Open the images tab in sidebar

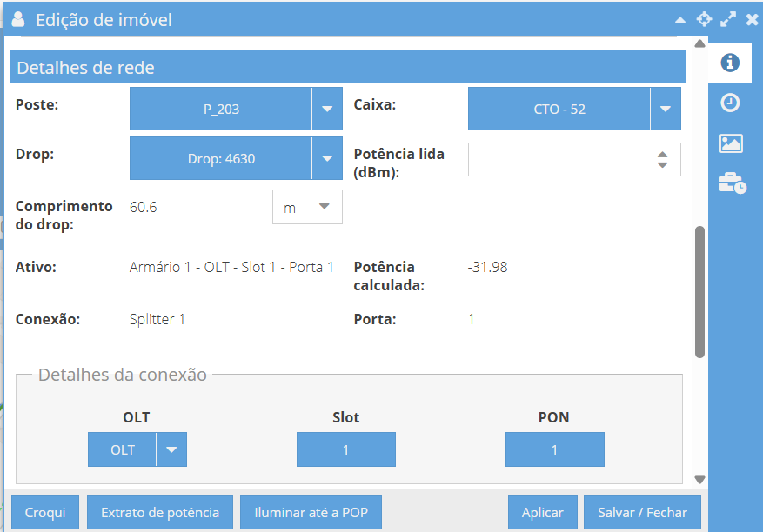tap(731, 143)
